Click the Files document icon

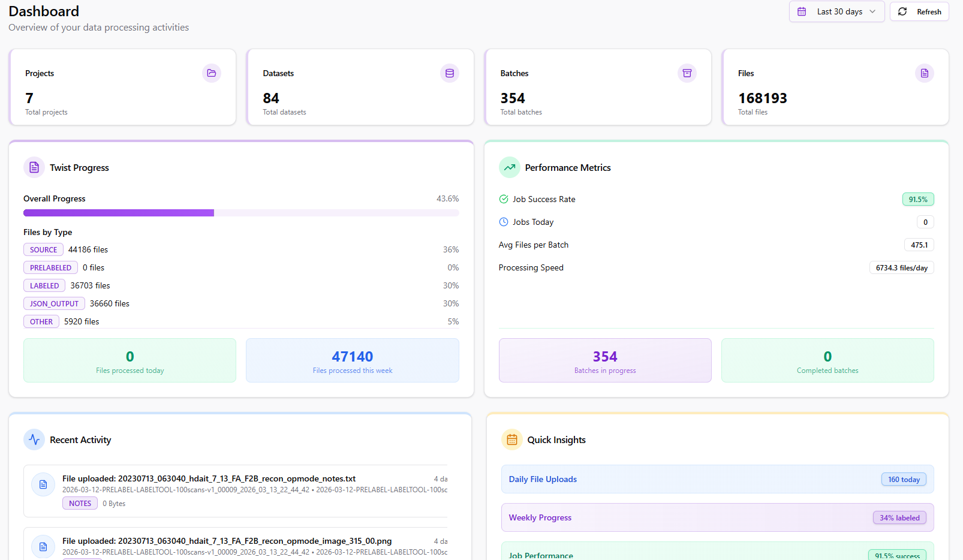[925, 73]
